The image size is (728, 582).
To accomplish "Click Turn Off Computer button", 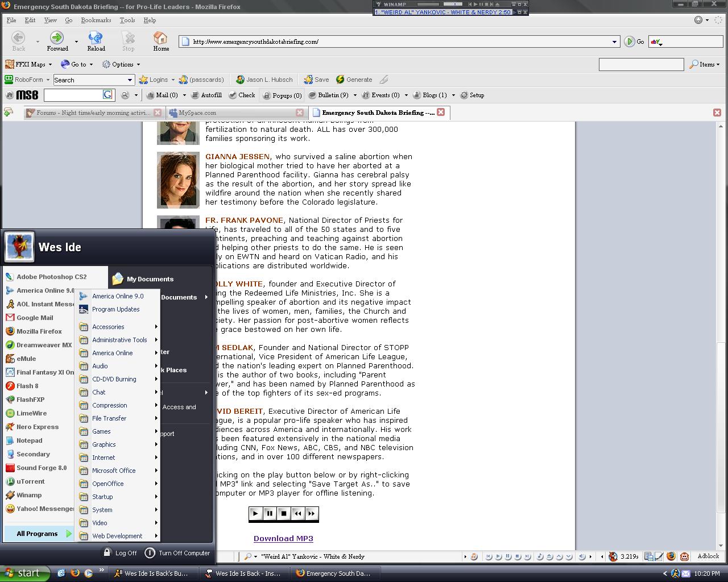I will [x=177, y=552].
